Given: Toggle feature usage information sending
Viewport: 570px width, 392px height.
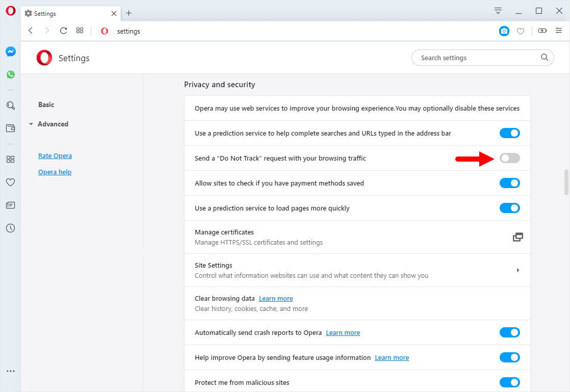Looking at the screenshot, I should (510, 357).
